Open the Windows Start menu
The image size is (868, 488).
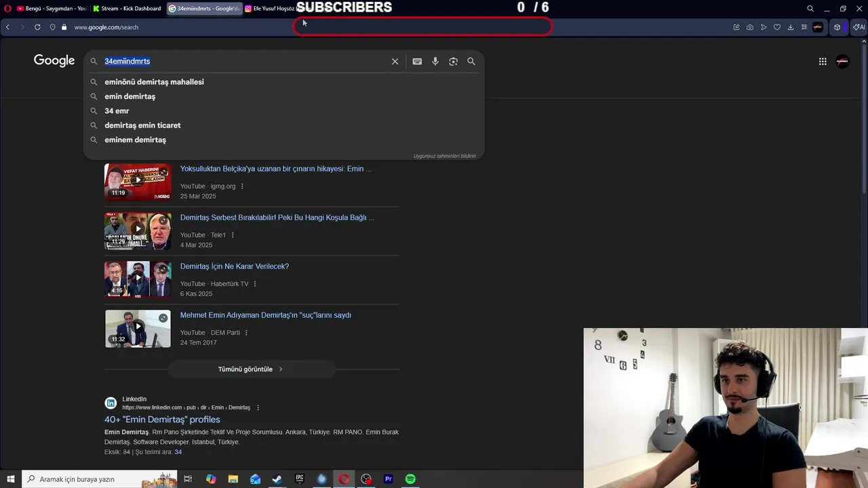[11, 479]
